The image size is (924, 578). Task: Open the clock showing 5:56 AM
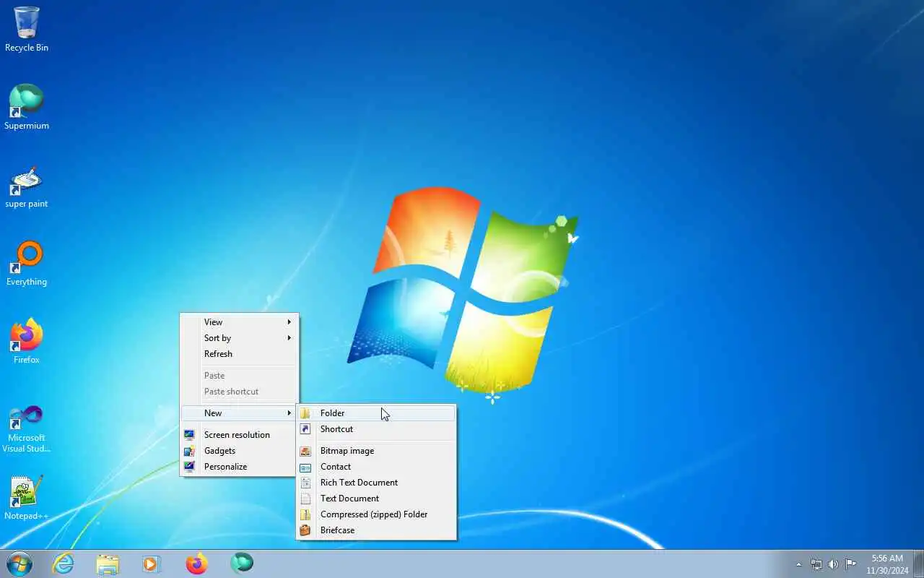pyautogui.click(x=887, y=564)
